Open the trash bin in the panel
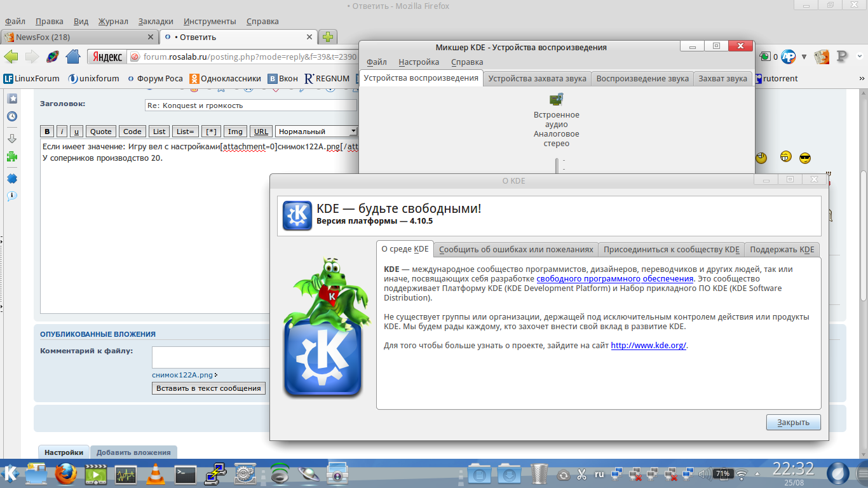Viewport: 868px width, 488px height. (539, 473)
